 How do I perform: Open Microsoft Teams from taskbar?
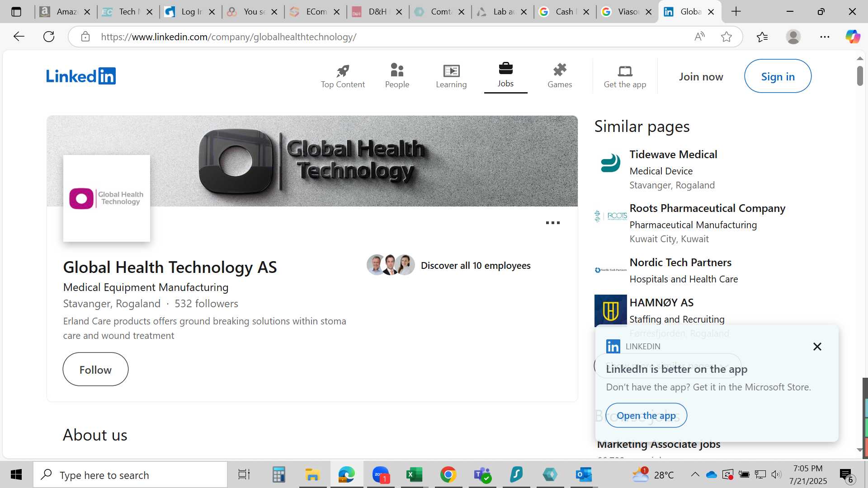pos(482,474)
